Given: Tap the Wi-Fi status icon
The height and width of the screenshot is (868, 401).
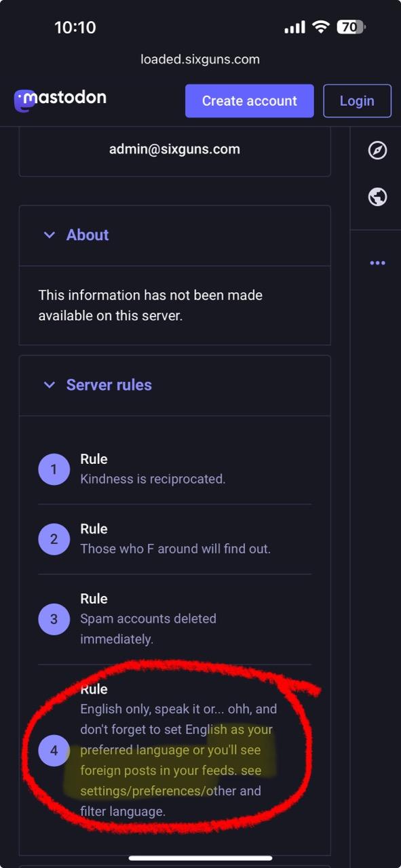Looking at the screenshot, I should pyautogui.click(x=321, y=27).
